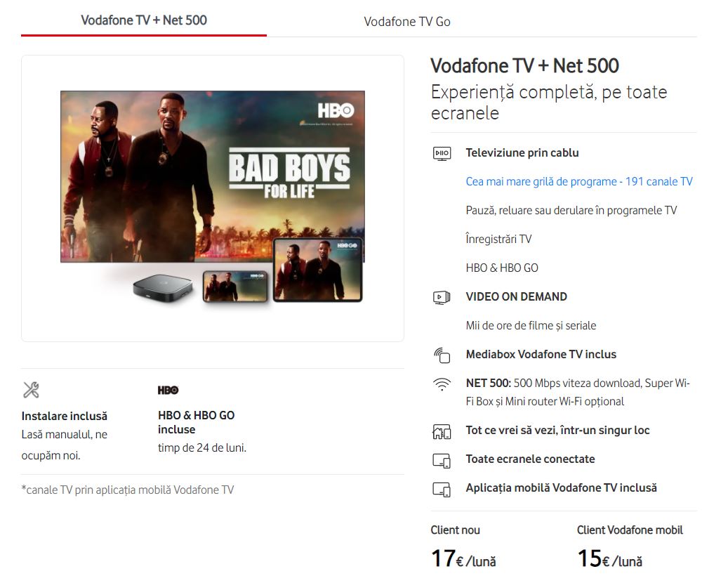Click the HBO & HBO GO incluse text
728x583 pixels.
click(x=197, y=422)
